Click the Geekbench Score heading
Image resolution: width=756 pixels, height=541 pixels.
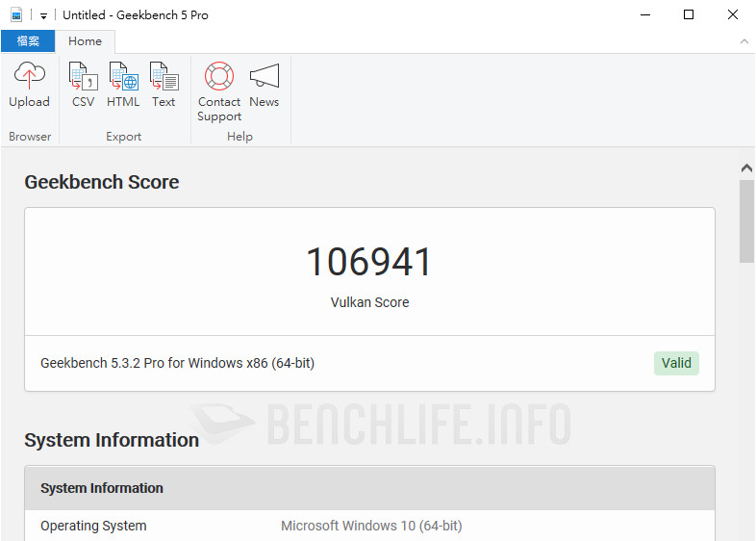pyautogui.click(x=102, y=182)
